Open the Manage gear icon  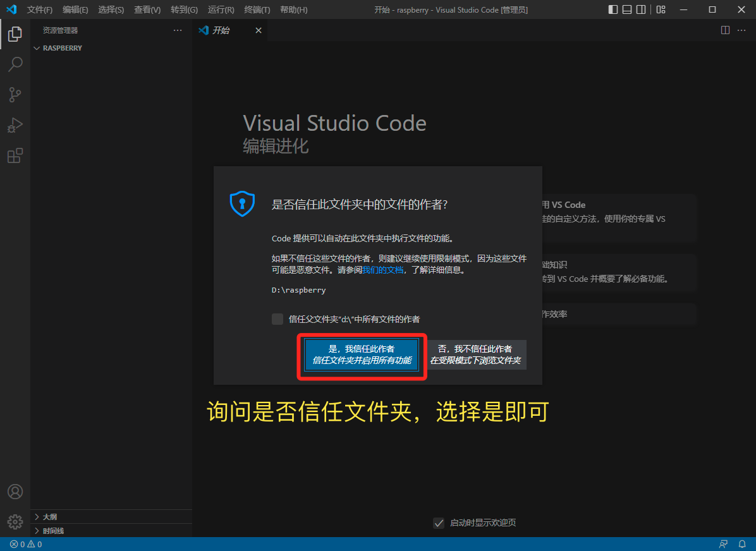click(x=15, y=521)
